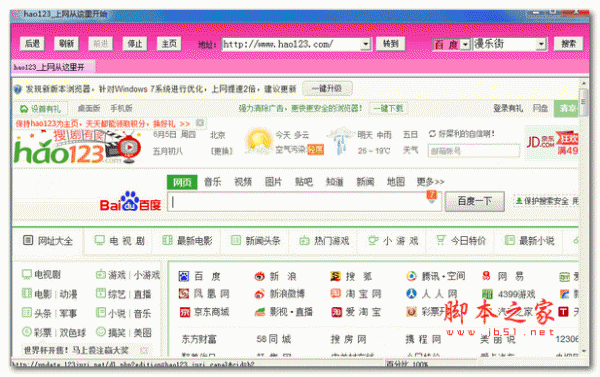Click the 停止 stop button
This screenshot has height=377, width=600.
[x=135, y=44]
